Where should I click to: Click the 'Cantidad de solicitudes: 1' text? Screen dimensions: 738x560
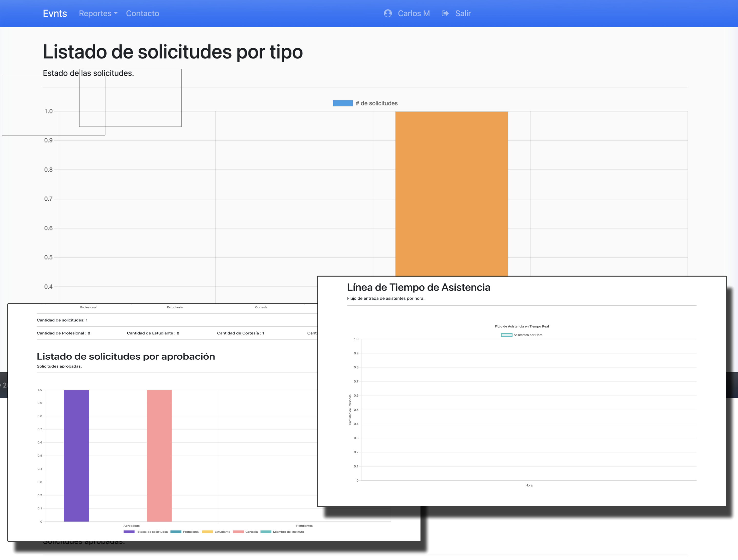pyautogui.click(x=62, y=320)
